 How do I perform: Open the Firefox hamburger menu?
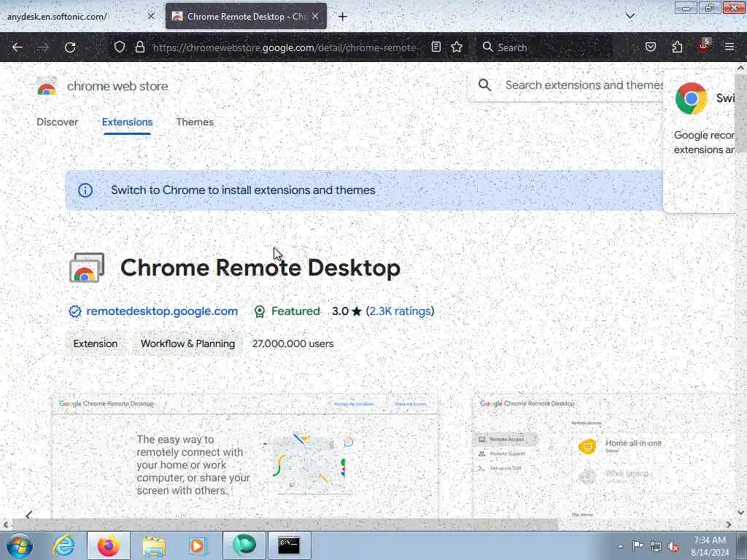point(729,47)
